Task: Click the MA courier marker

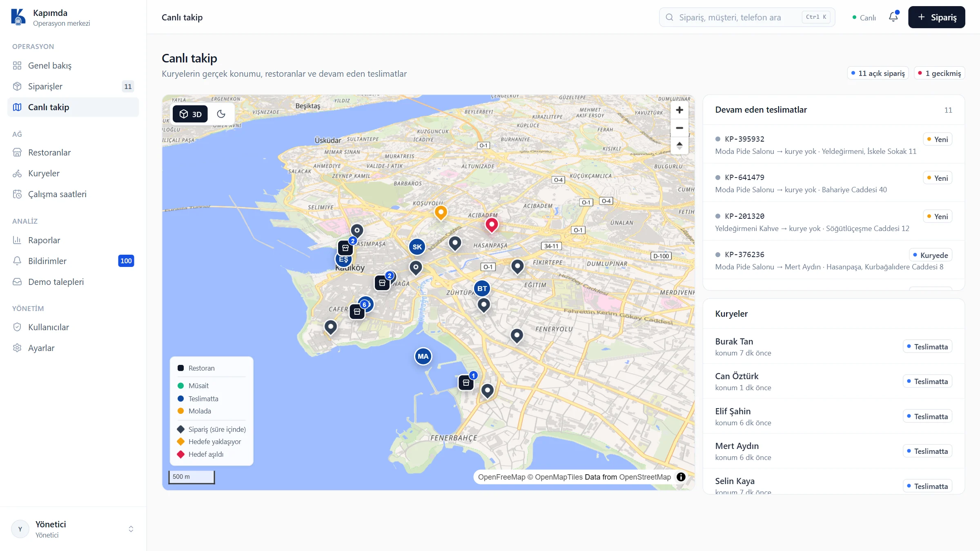Action: coord(423,356)
